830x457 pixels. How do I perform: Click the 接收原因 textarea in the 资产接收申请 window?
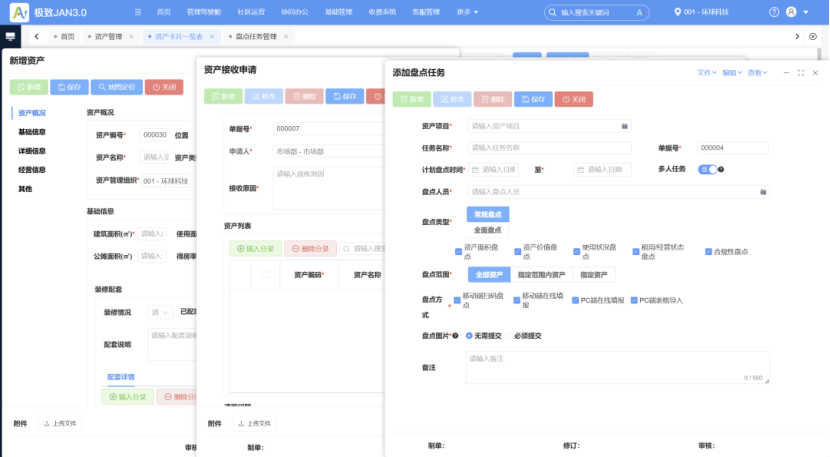329,188
